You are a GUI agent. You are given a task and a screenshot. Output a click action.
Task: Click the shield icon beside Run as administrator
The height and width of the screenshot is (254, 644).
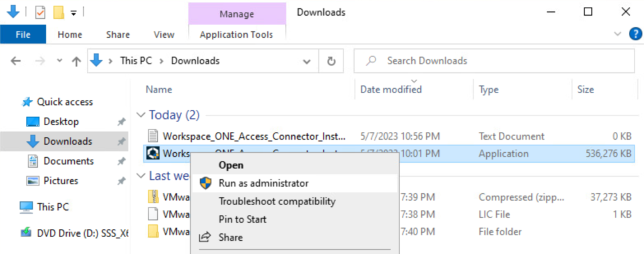(205, 183)
